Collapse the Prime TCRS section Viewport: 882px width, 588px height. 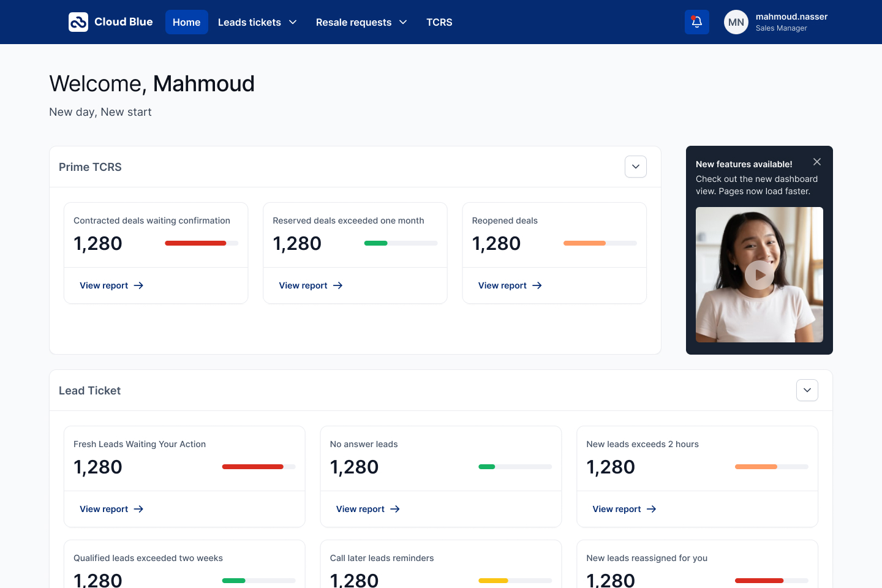click(636, 167)
